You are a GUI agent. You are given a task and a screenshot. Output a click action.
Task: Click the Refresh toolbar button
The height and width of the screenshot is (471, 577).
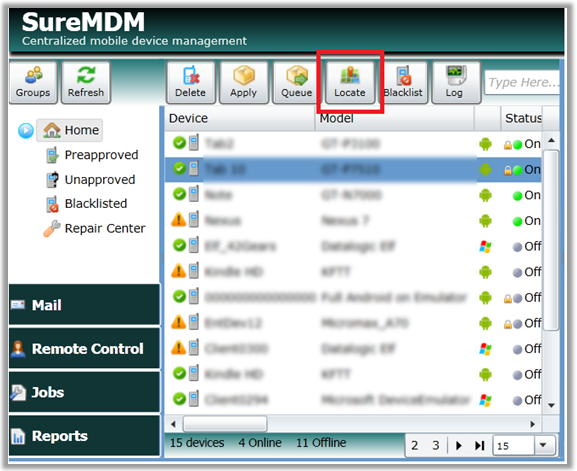click(x=86, y=82)
